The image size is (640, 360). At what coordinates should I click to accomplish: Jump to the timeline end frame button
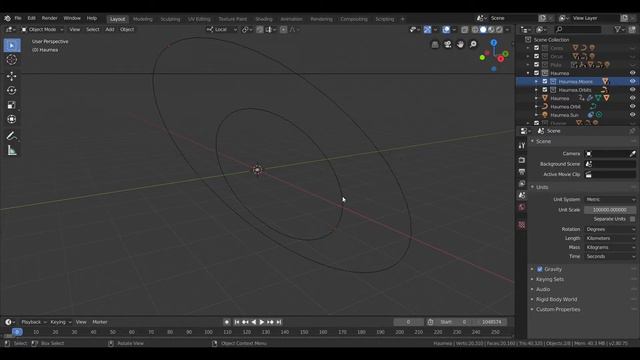click(279, 322)
